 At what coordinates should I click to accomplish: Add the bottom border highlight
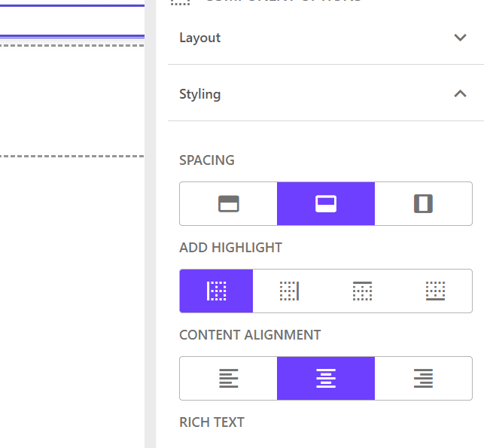pyautogui.click(x=435, y=291)
